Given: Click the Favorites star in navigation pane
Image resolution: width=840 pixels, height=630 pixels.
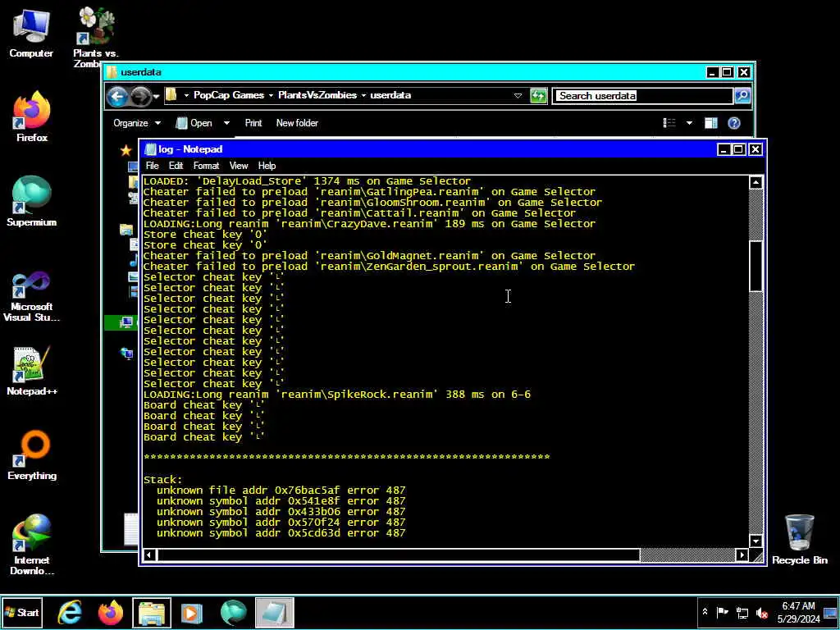Looking at the screenshot, I should [x=126, y=151].
